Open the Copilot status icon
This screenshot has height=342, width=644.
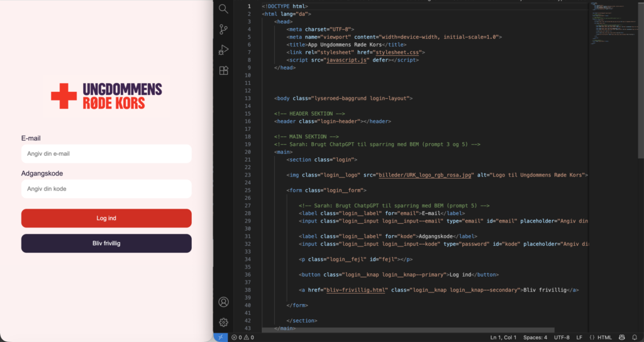point(622,338)
